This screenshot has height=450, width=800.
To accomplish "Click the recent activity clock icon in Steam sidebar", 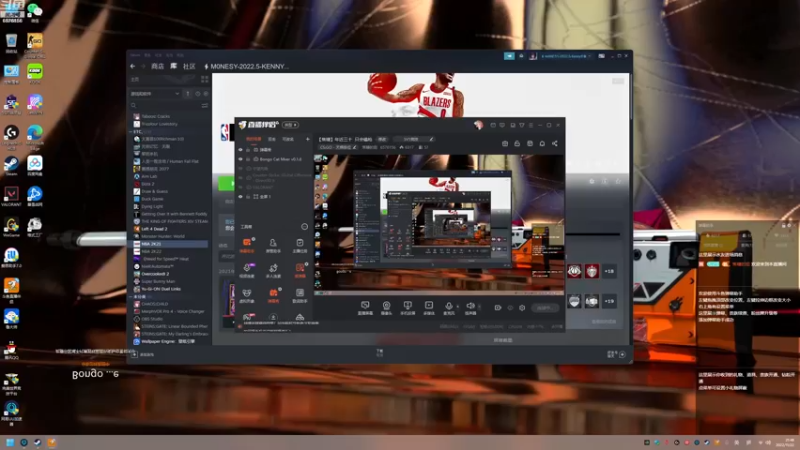I will tap(197, 94).
